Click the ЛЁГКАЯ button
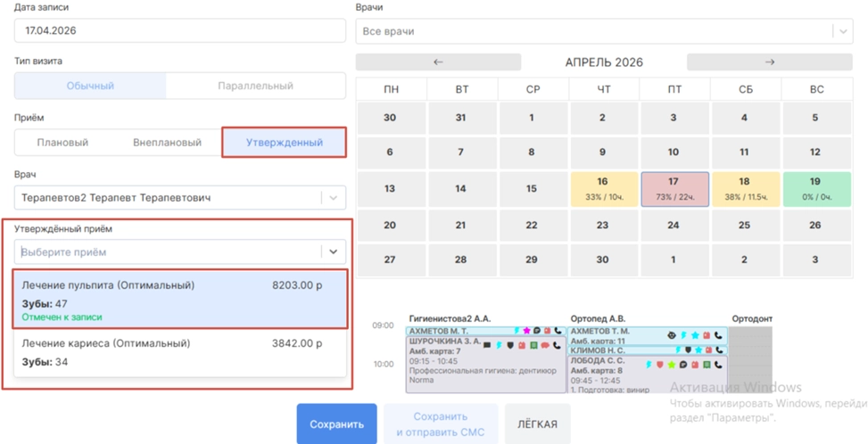The height and width of the screenshot is (444, 868). tap(537, 424)
